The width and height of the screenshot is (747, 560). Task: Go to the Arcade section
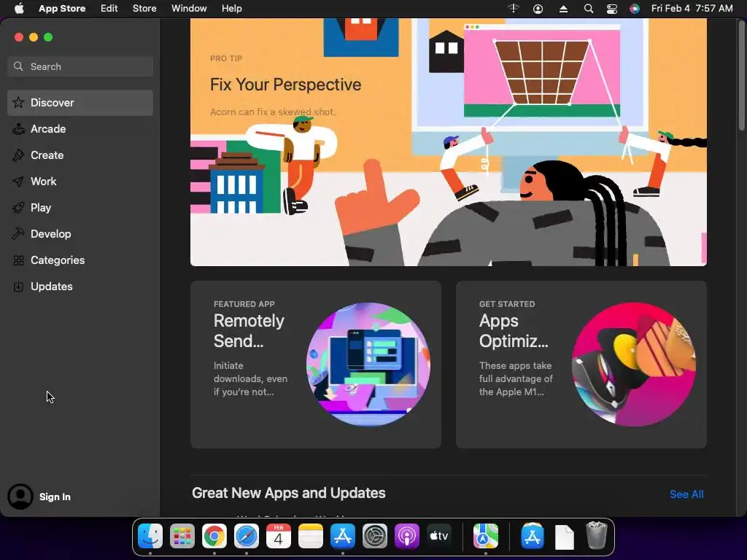point(80,128)
